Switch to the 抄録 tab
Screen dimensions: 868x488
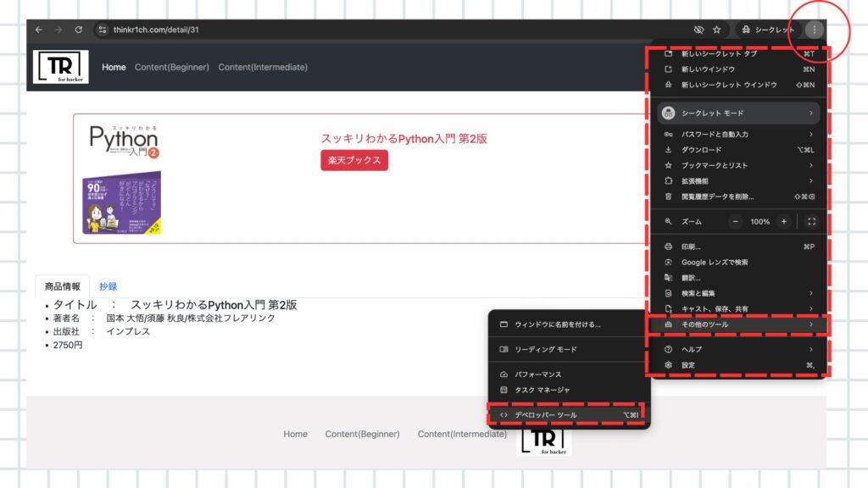pos(108,286)
